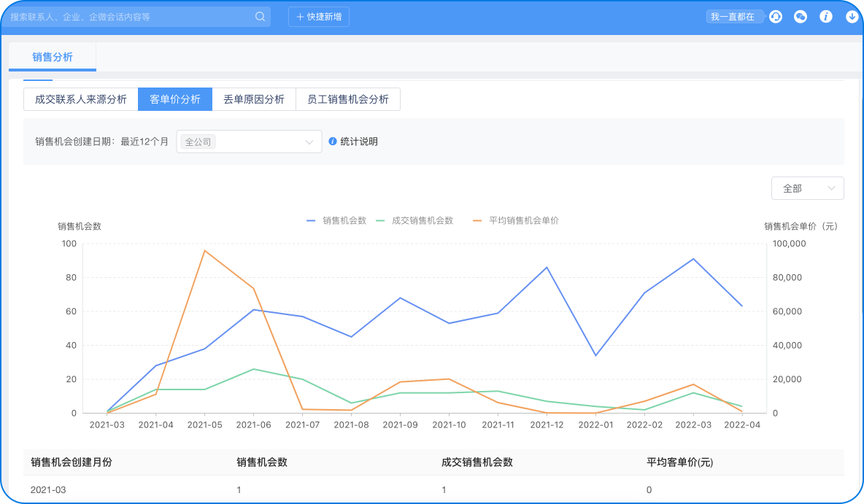Click 销售机会创建日期 最近12个月 label

pos(102,141)
